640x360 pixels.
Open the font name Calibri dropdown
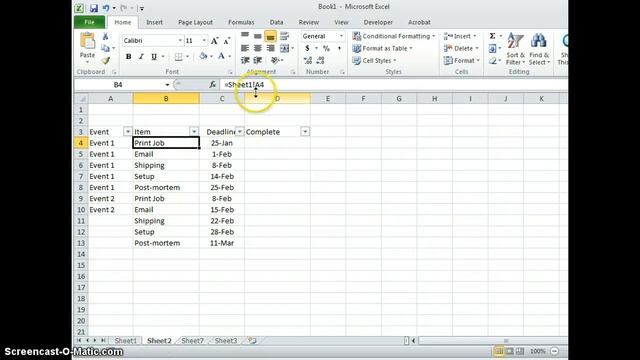(180, 41)
